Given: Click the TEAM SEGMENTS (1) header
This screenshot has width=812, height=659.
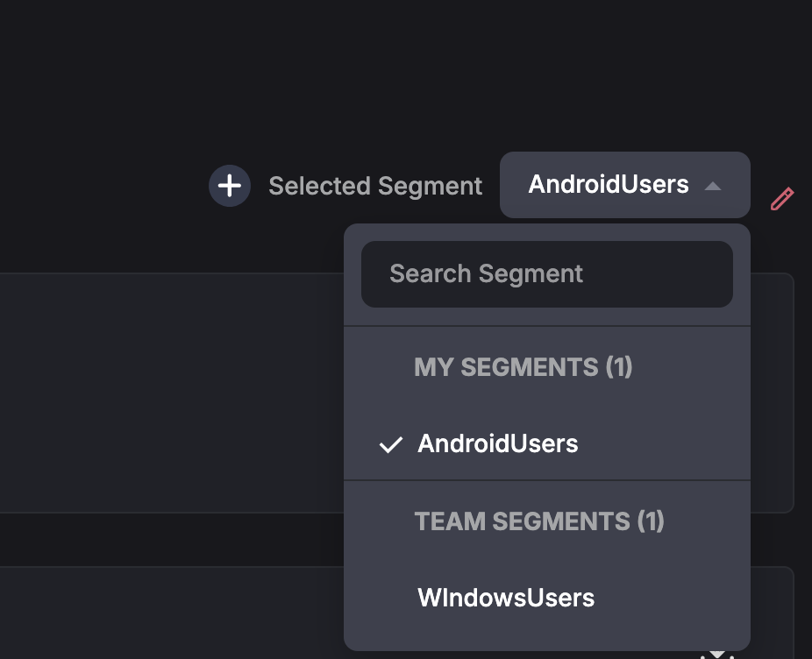Looking at the screenshot, I should pos(538,521).
